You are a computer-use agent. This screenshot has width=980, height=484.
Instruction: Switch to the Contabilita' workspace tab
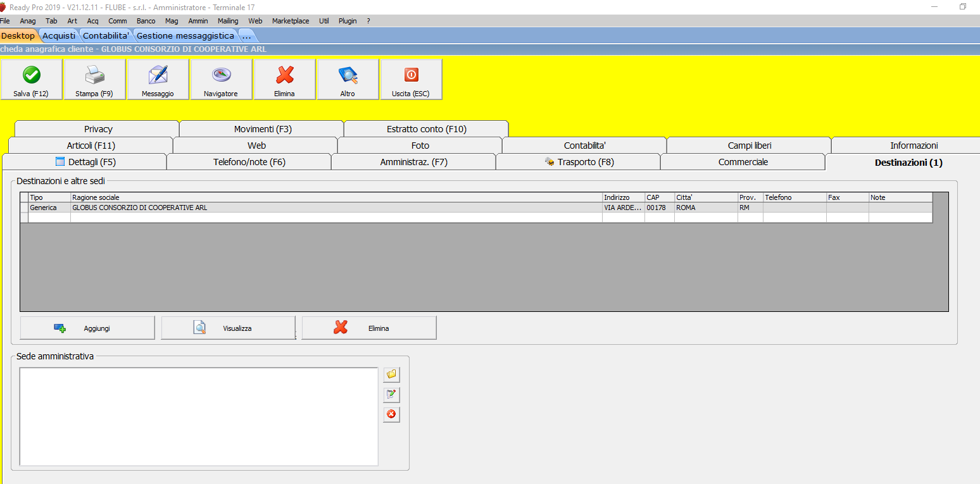(x=106, y=35)
